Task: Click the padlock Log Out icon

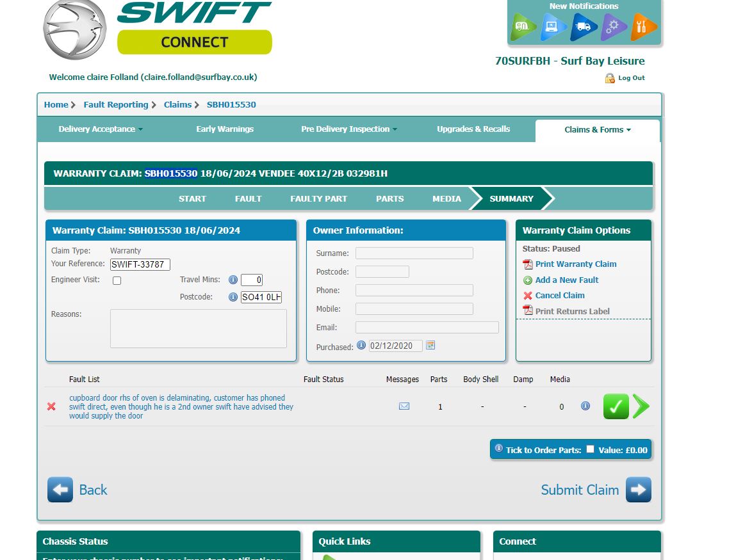Action: click(x=610, y=78)
